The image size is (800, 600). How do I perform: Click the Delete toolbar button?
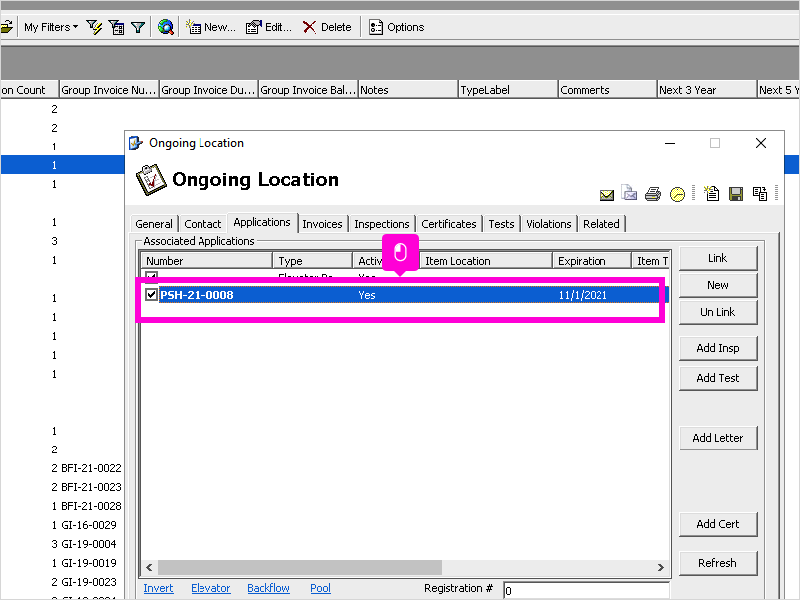327,27
